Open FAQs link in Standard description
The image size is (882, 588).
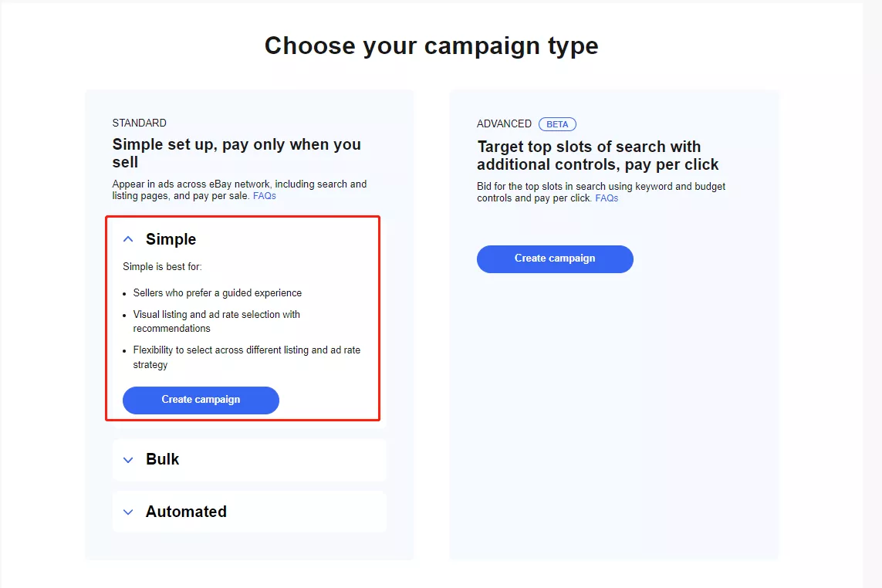pos(265,196)
